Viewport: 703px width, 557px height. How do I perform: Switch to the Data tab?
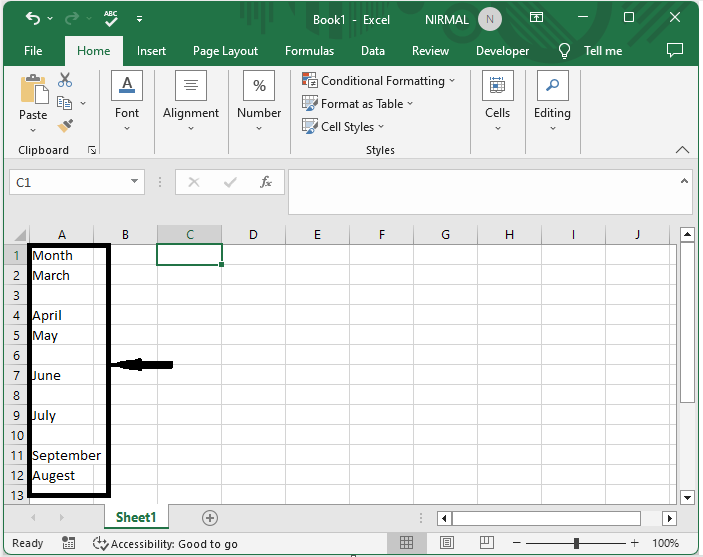tap(373, 51)
